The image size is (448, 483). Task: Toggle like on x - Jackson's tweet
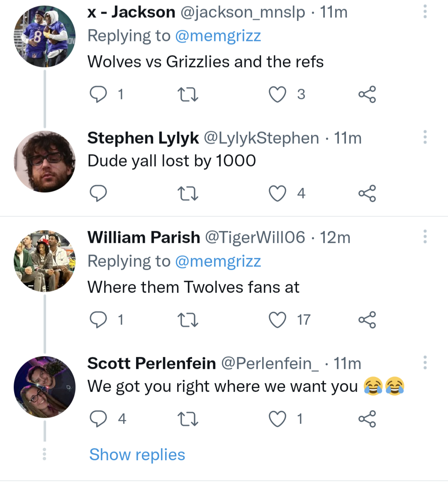pos(277,94)
